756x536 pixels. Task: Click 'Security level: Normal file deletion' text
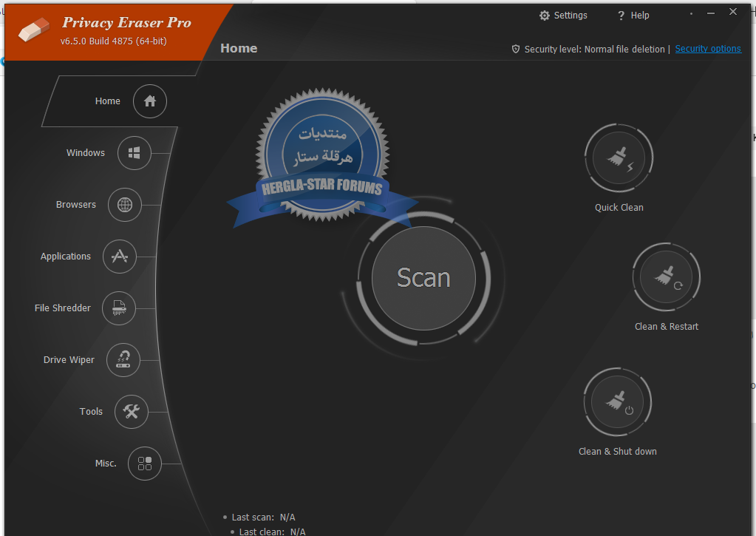coord(594,50)
